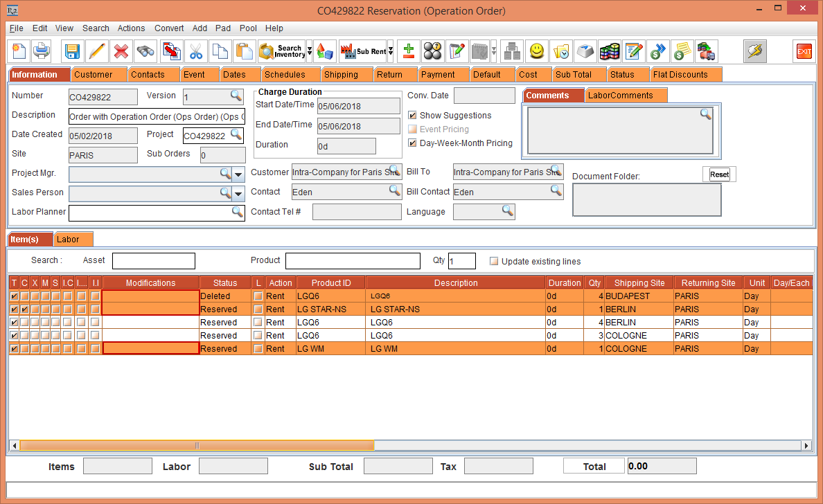Click the yellow smiley face icon

pos(536,51)
